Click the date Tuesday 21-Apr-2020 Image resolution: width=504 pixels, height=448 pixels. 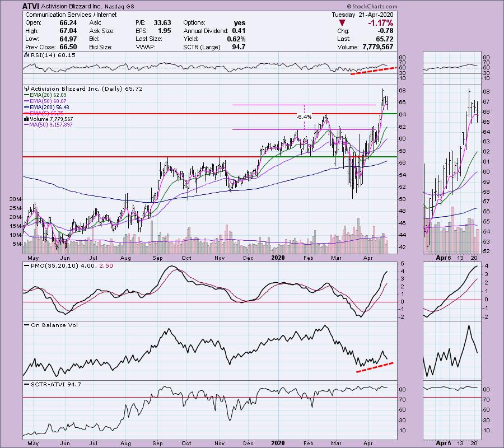pos(362,15)
